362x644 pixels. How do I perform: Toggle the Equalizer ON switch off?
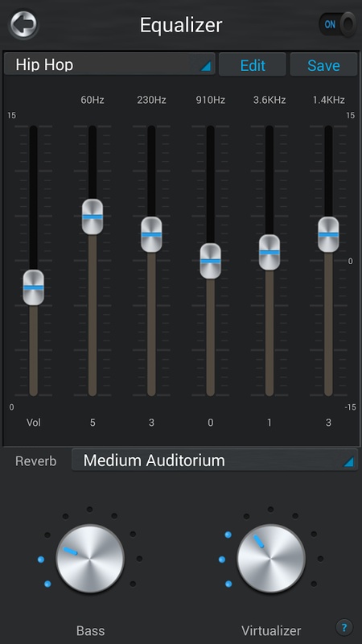(337, 25)
